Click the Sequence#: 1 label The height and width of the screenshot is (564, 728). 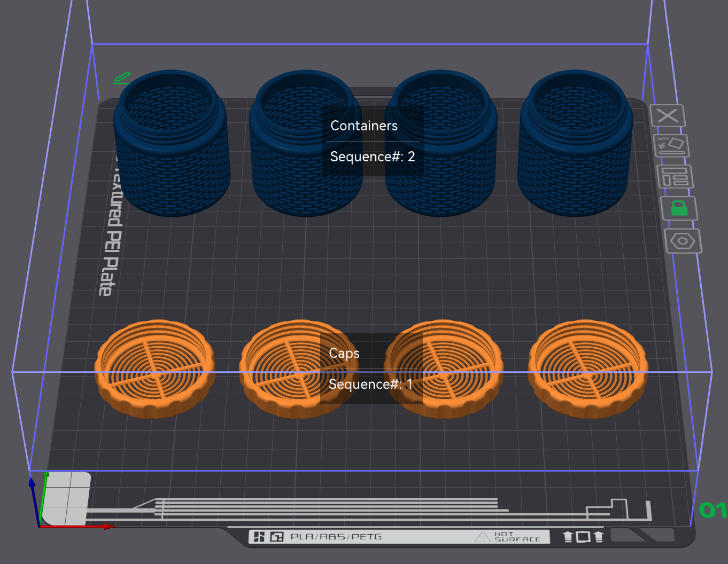coord(371,384)
